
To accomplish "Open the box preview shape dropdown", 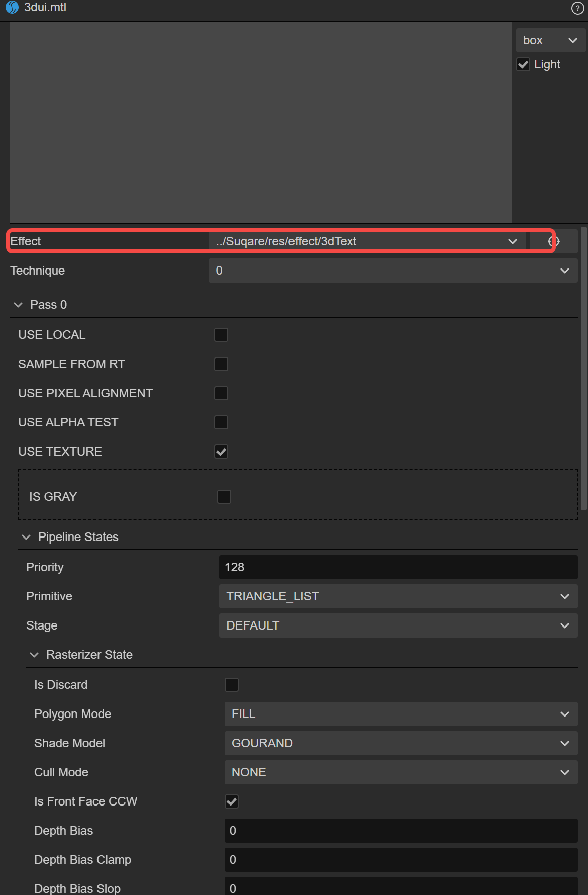I will 550,40.
